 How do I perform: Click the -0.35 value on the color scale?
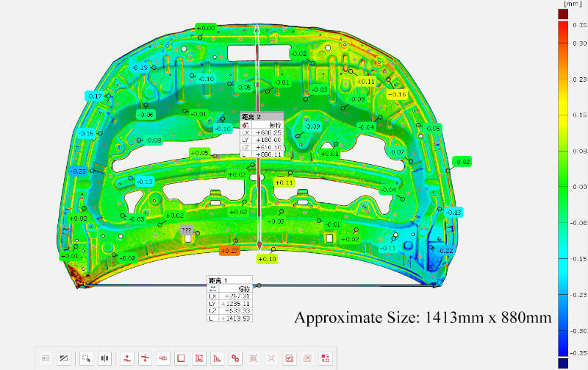click(x=578, y=353)
